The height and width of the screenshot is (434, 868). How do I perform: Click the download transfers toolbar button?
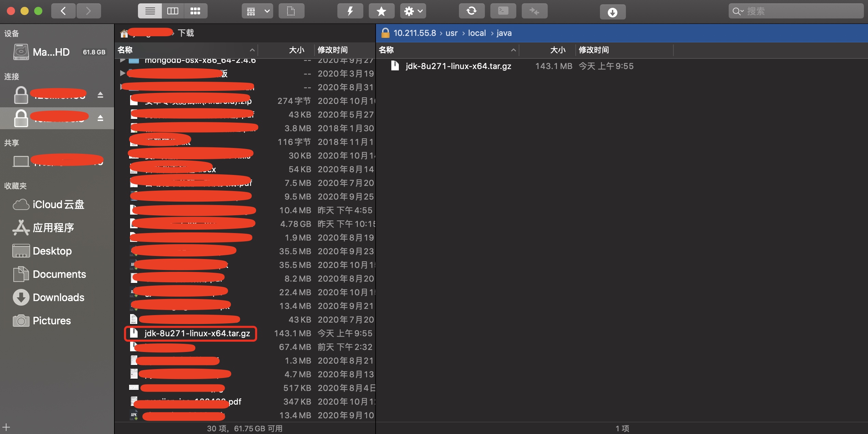(613, 12)
